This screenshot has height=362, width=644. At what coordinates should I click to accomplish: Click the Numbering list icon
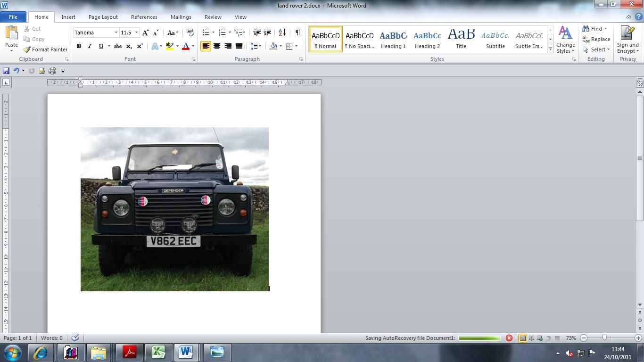(x=222, y=33)
